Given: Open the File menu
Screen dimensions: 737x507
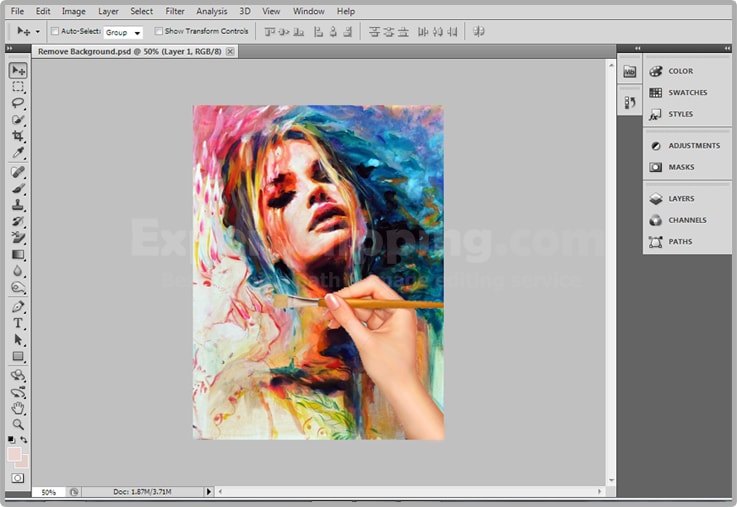Looking at the screenshot, I should coord(17,11).
